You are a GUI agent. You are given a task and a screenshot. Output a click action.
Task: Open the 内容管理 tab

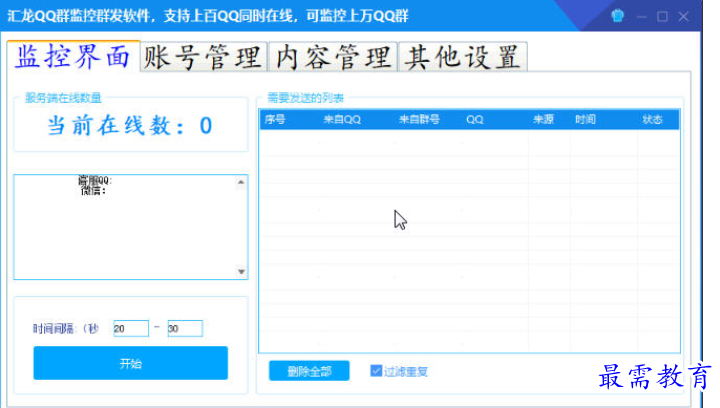pos(333,57)
